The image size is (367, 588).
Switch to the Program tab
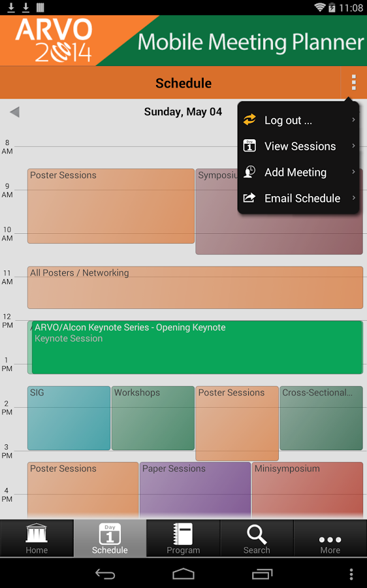click(x=183, y=538)
